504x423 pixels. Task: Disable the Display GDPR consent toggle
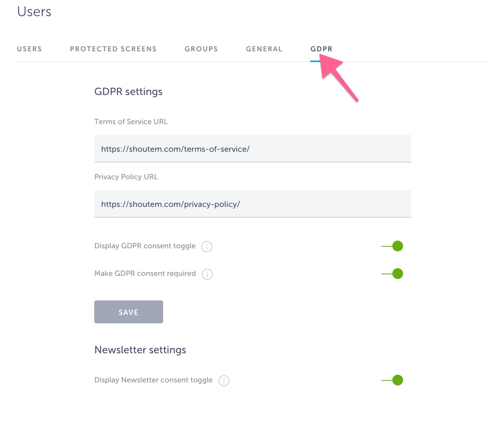392,246
